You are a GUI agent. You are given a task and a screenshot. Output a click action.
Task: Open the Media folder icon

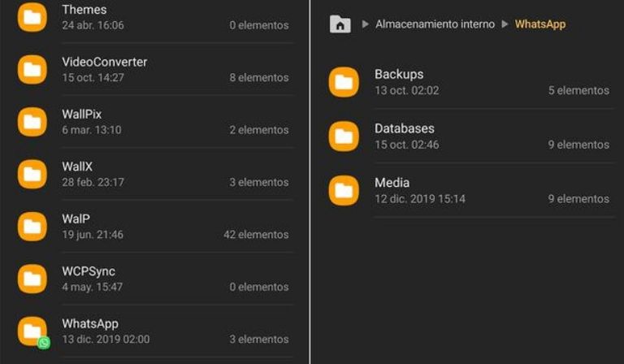click(344, 190)
